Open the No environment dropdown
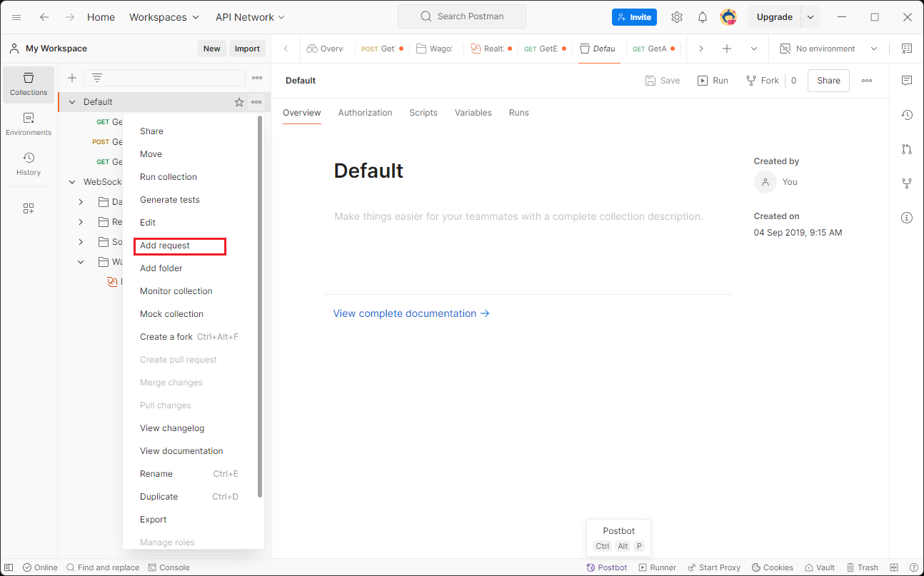The image size is (924, 576). [x=828, y=49]
